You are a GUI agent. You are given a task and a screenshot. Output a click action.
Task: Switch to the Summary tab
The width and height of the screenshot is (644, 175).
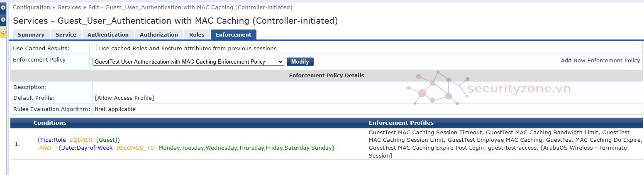pyautogui.click(x=31, y=35)
